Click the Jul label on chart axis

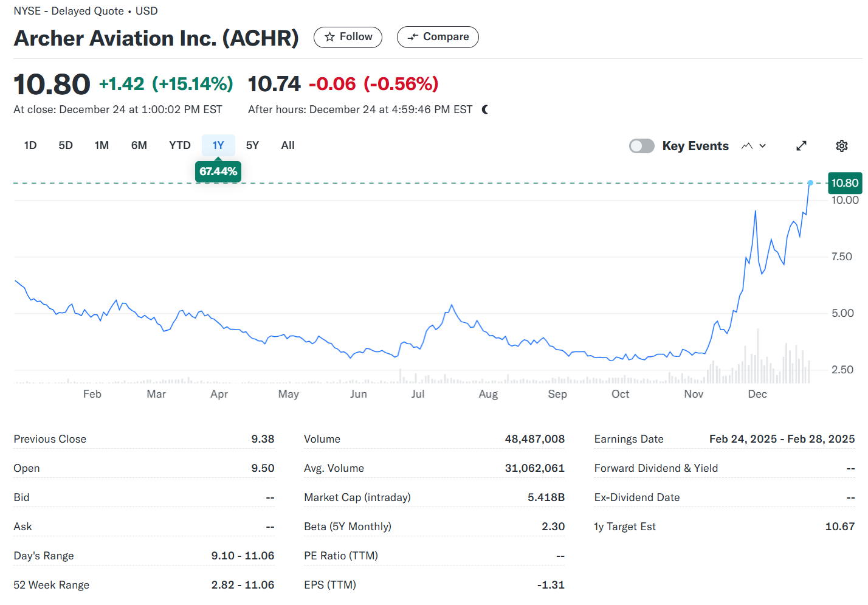point(418,394)
